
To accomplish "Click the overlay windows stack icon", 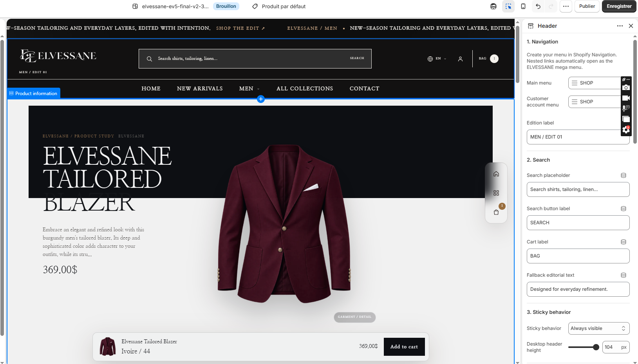I will pos(626,119).
